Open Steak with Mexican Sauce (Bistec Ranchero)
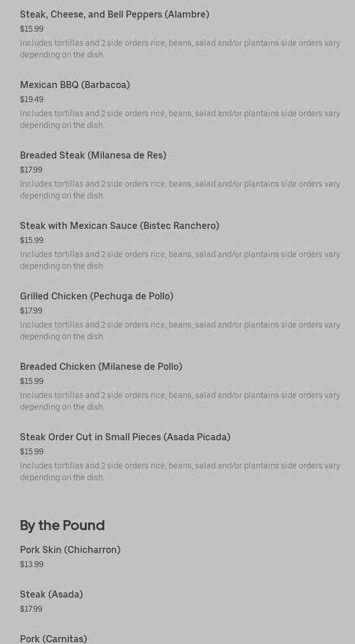 click(119, 226)
